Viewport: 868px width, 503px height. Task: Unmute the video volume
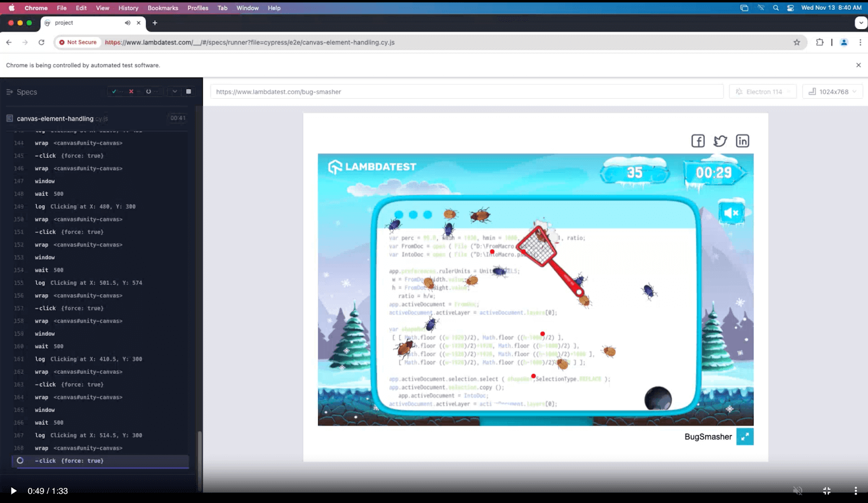point(797,491)
